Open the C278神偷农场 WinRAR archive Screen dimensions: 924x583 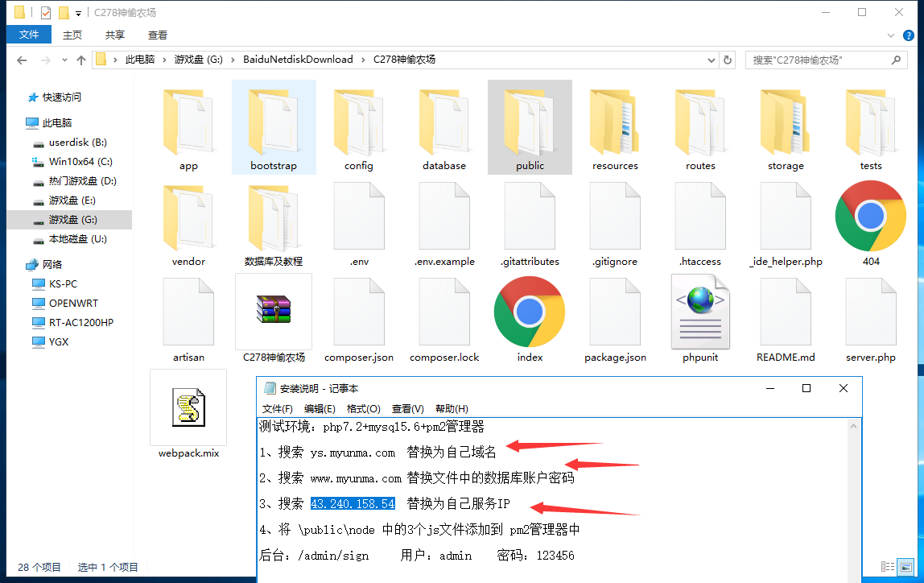(x=274, y=312)
